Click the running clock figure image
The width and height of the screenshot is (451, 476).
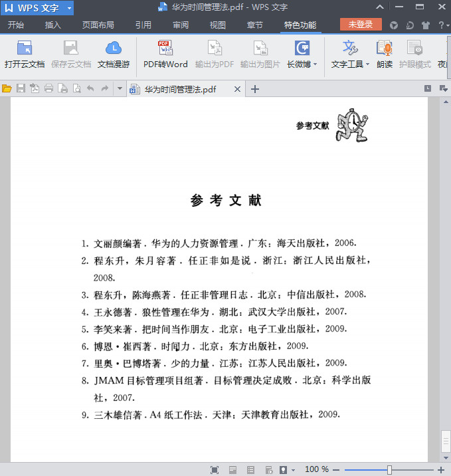pyautogui.click(x=352, y=125)
